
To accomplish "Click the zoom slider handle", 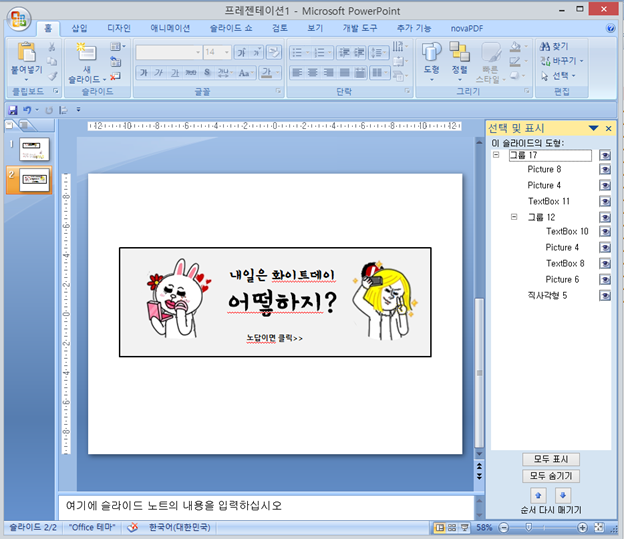I will click(x=528, y=528).
